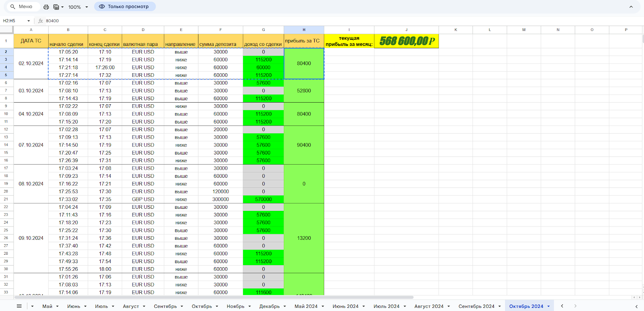The image size is (644, 311).
Task: Collapse the toolbar with the top-right chevron
Action: coord(631,7)
